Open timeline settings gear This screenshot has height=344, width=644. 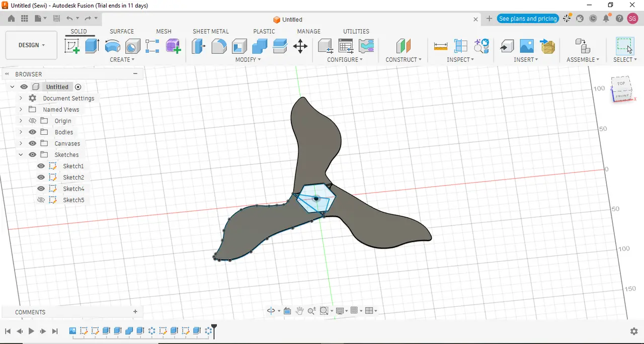[634, 331]
